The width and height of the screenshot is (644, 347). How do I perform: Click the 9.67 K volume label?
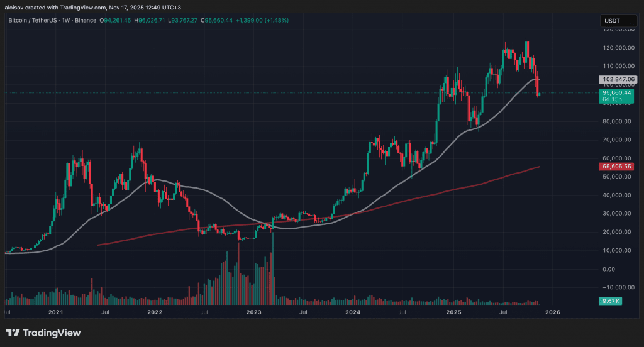tap(610, 301)
